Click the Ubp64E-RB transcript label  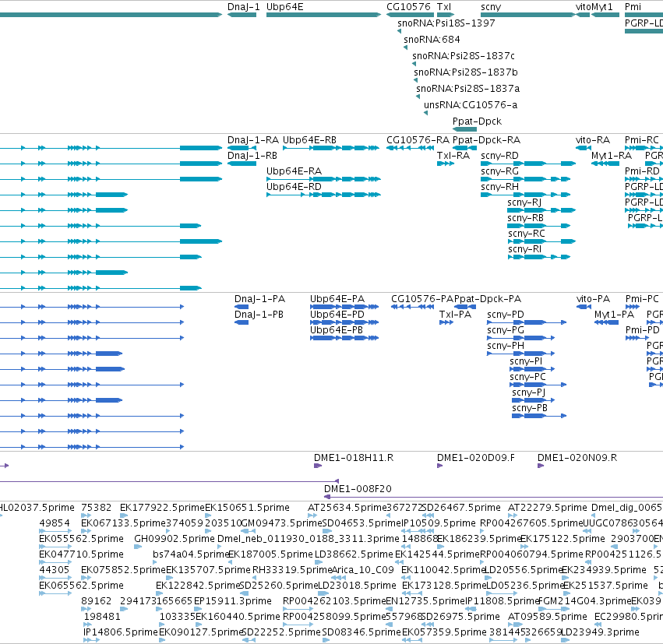309,140
